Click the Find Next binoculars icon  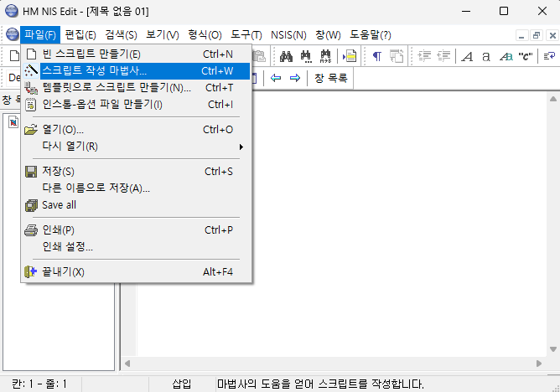[x=306, y=56]
